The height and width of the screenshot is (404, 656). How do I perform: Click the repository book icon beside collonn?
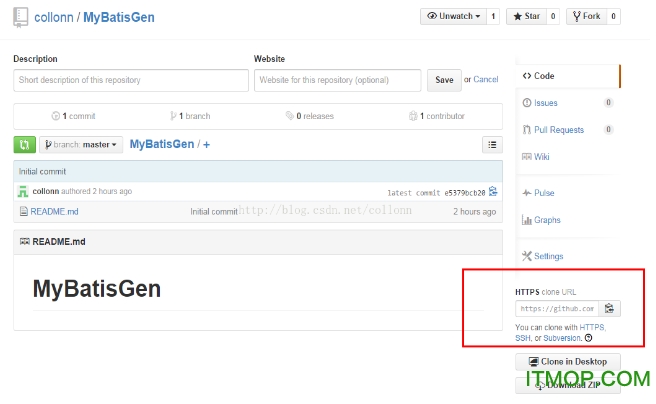tap(20, 18)
